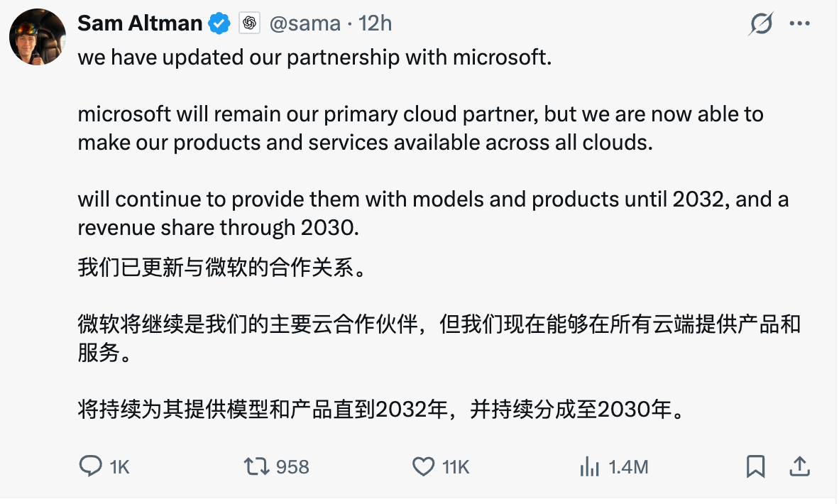Viewport: 839px width, 504px height.
Task: Click the Sam Altman display name
Action: pos(140,23)
